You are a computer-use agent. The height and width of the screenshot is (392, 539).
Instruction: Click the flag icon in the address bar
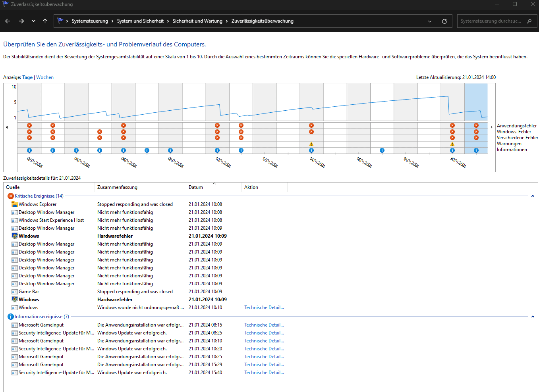[x=60, y=21]
